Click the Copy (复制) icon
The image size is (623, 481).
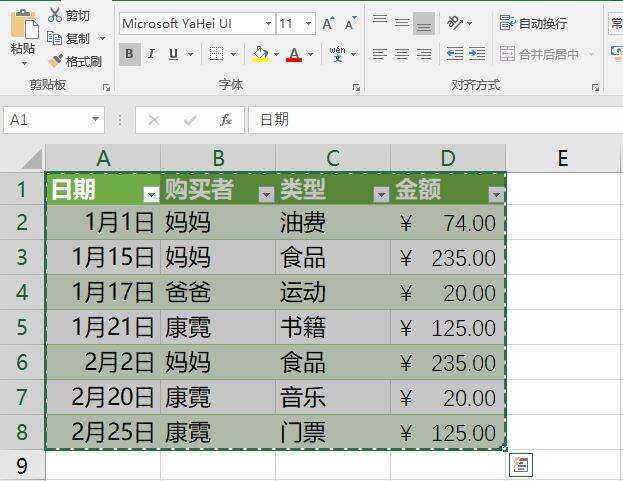click(x=54, y=38)
